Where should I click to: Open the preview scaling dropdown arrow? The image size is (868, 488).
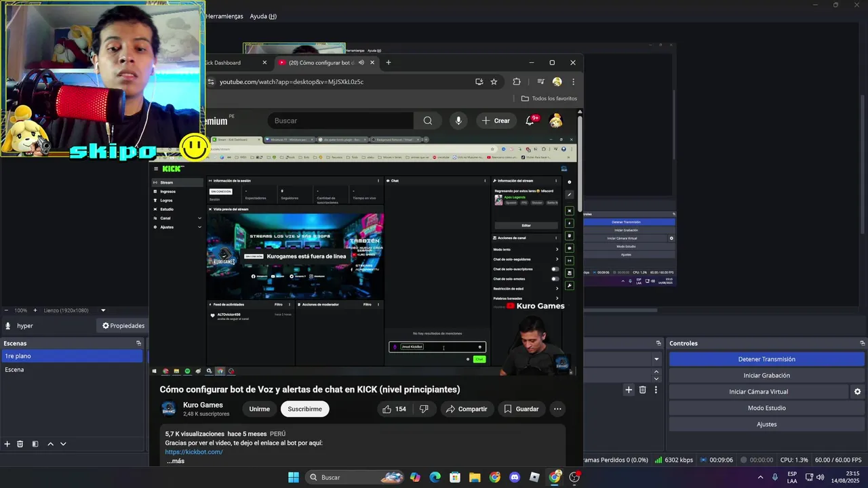pyautogui.click(x=104, y=310)
